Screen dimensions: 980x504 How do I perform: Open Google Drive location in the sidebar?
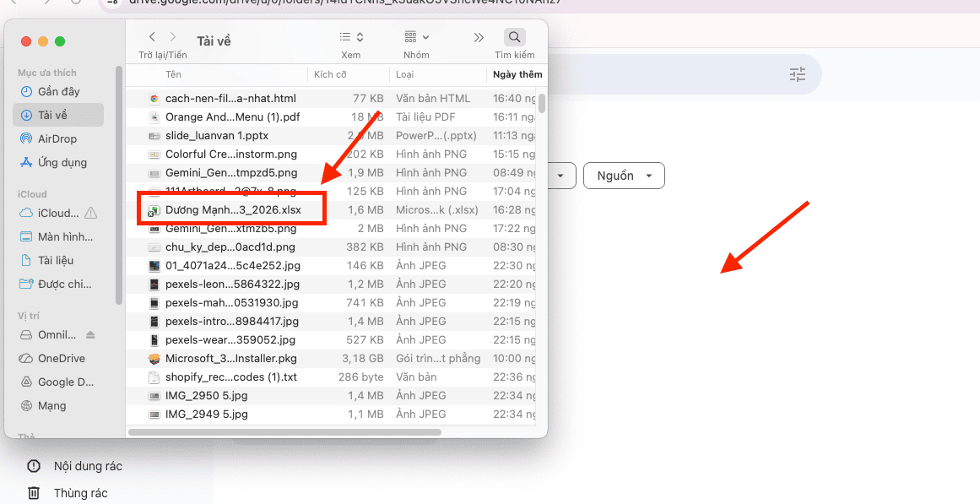[x=58, y=382]
